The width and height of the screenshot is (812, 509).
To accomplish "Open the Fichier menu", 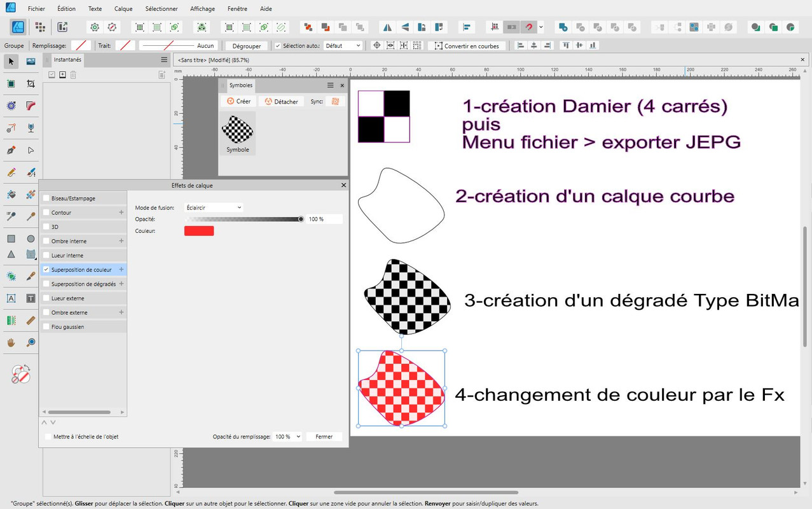I will (x=36, y=9).
